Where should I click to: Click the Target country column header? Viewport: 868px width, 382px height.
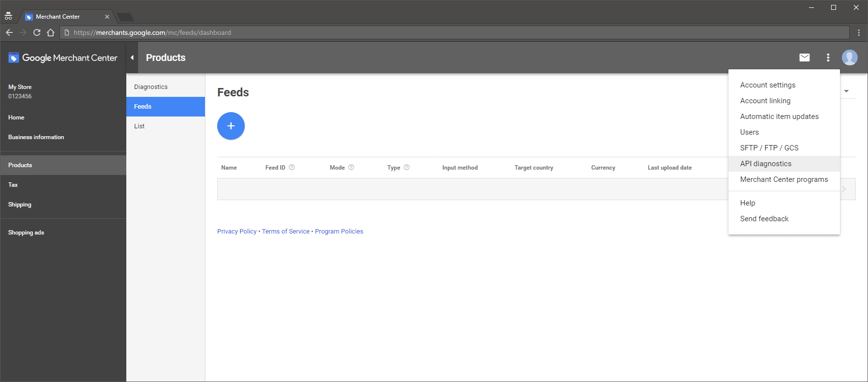point(534,168)
